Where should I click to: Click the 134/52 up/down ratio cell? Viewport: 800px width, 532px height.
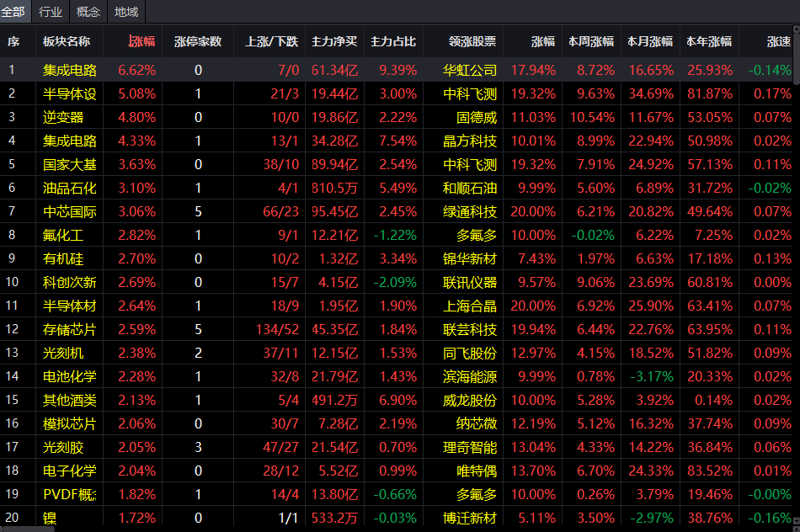(x=278, y=329)
